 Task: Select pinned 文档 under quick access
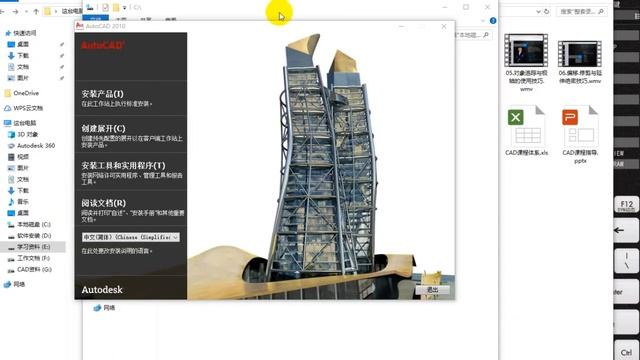(23, 67)
